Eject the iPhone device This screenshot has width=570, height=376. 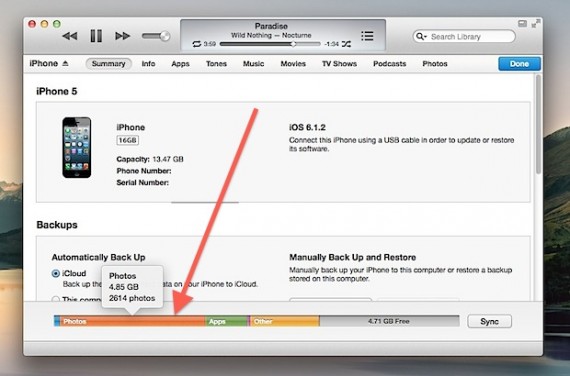click(x=65, y=63)
